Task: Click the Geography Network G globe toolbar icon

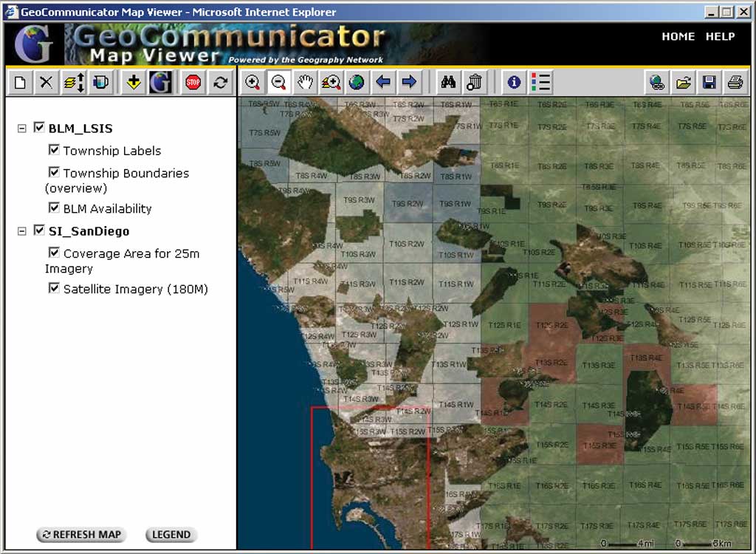Action: point(160,83)
